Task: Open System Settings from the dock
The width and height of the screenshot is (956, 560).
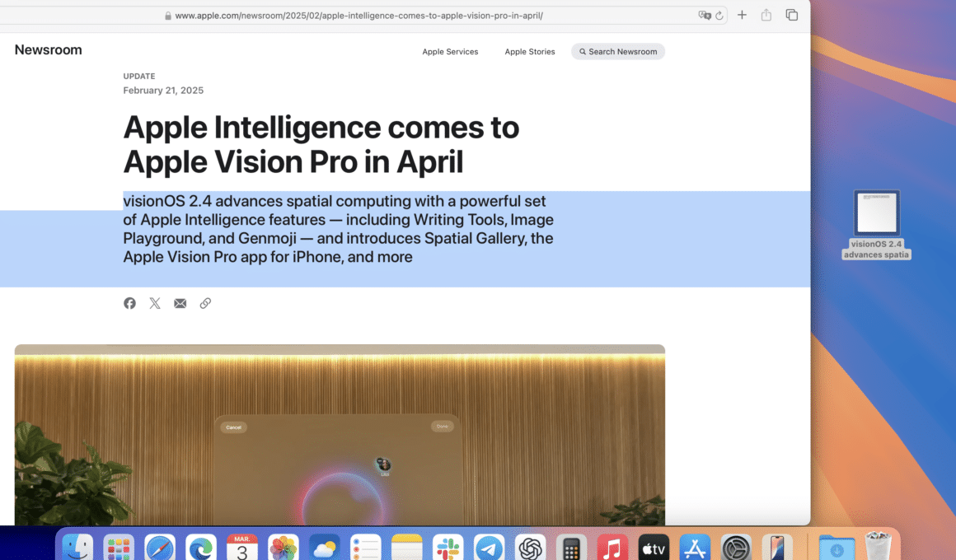Action: [x=736, y=548]
